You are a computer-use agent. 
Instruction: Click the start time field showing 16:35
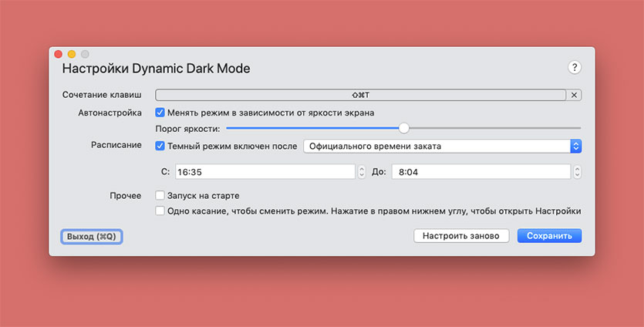[264, 172]
